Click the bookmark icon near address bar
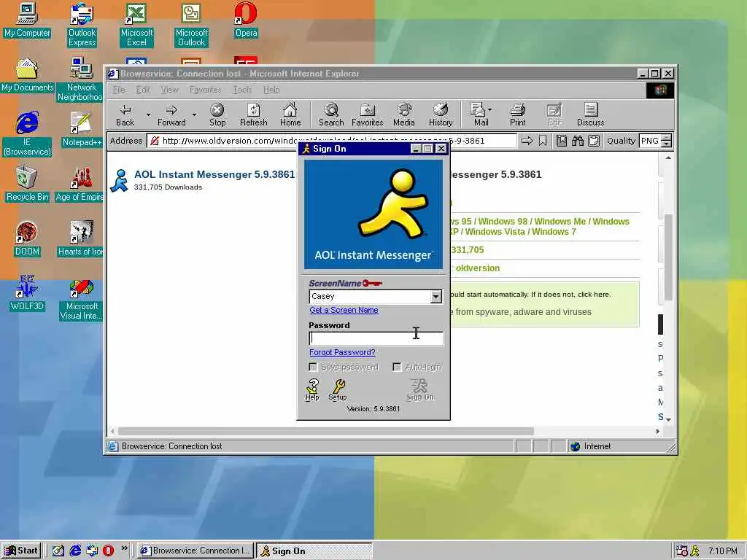The image size is (747, 560). 543,141
